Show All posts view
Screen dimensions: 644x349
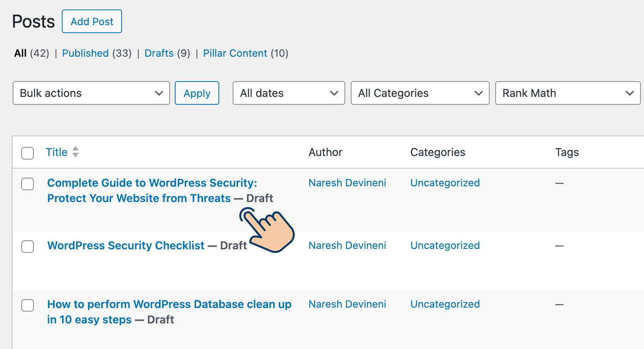click(x=20, y=53)
